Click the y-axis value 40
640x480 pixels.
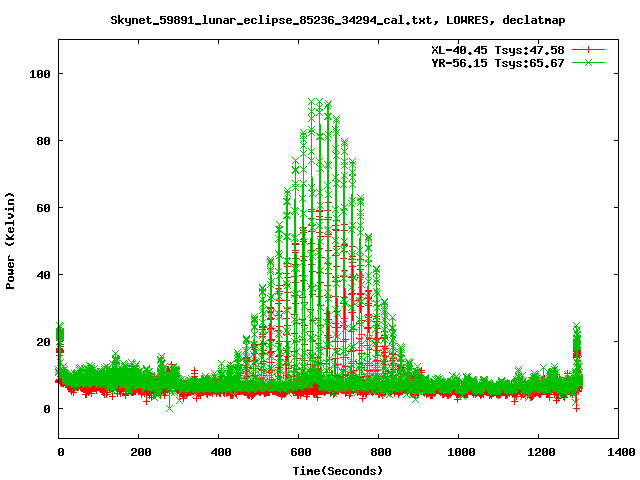coord(43,275)
